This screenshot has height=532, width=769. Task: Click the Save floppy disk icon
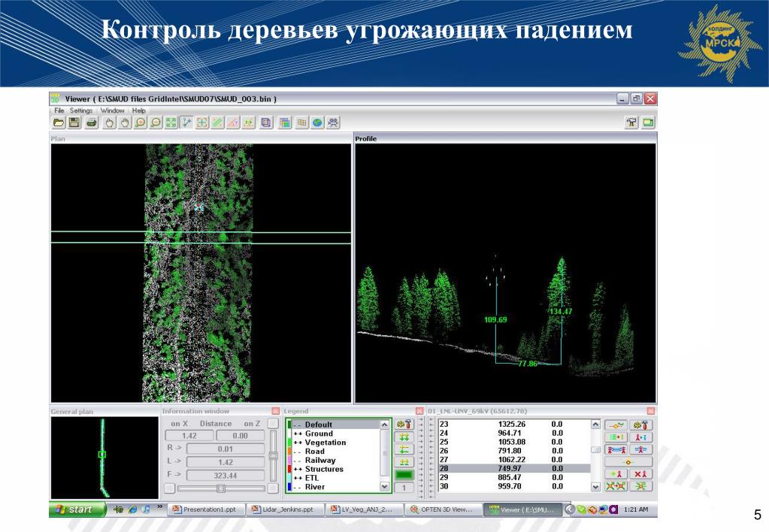point(74,122)
